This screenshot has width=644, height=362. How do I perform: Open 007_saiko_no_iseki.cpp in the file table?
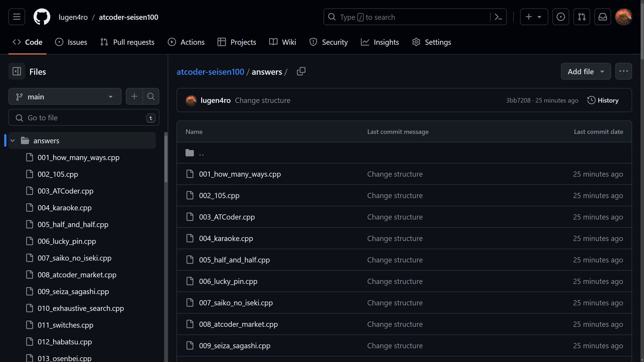click(x=236, y=303)
